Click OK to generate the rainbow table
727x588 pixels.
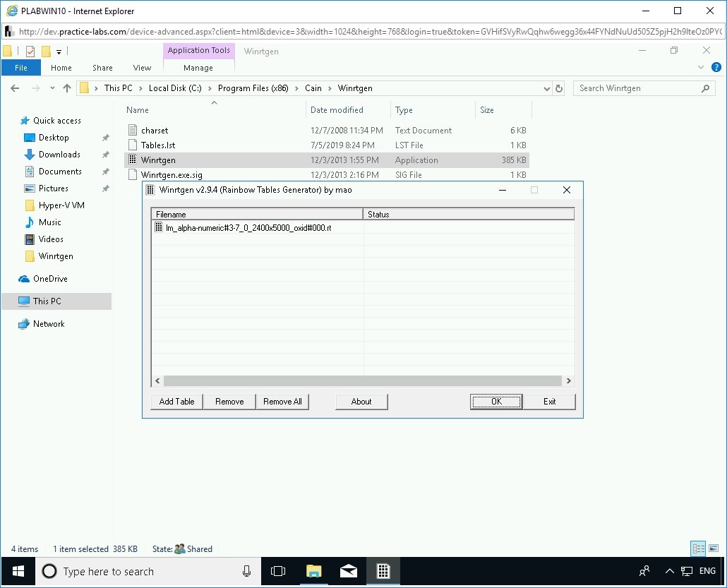pyautogui.click(x=495, y=401)
